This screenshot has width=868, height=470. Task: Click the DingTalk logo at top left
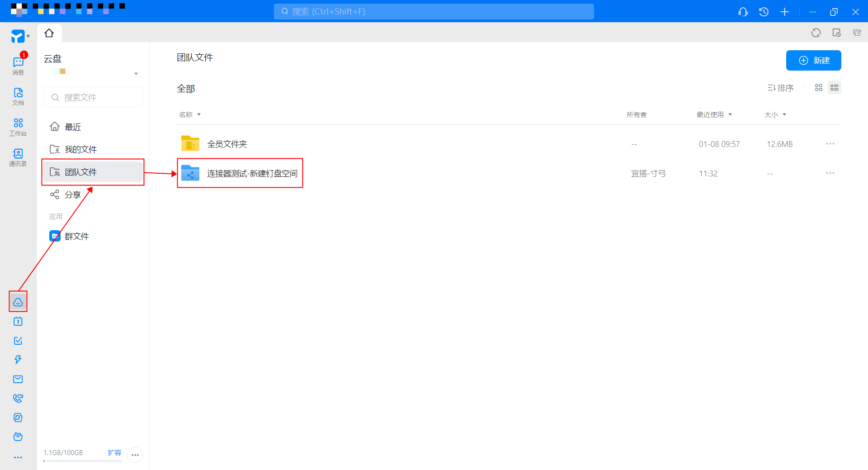pos(18,36)
